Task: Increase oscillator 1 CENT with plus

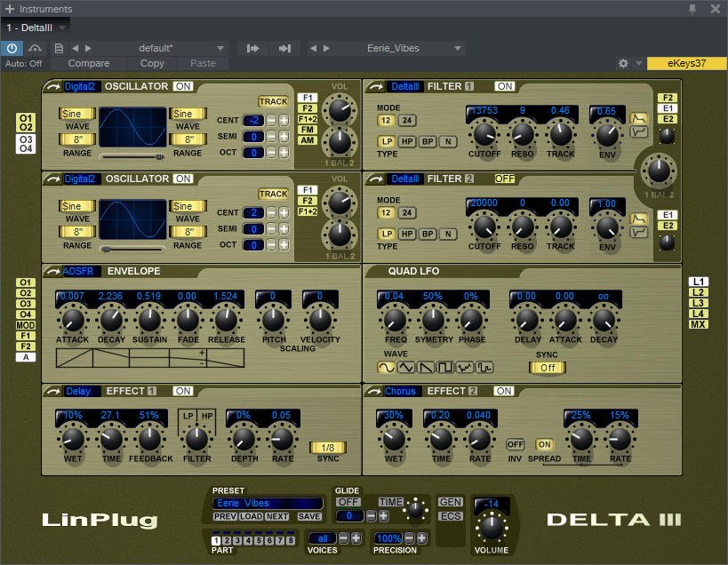Action: tap(284, 121)
